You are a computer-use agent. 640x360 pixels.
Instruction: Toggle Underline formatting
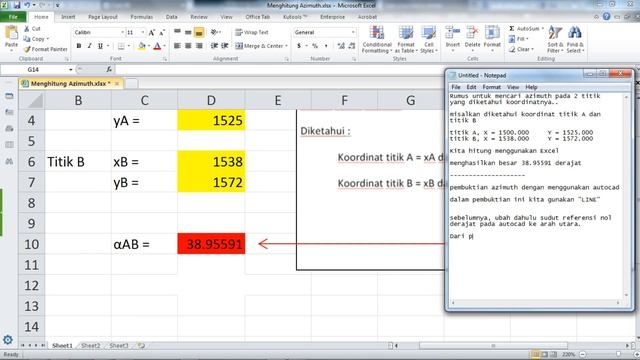click(100, 46)
